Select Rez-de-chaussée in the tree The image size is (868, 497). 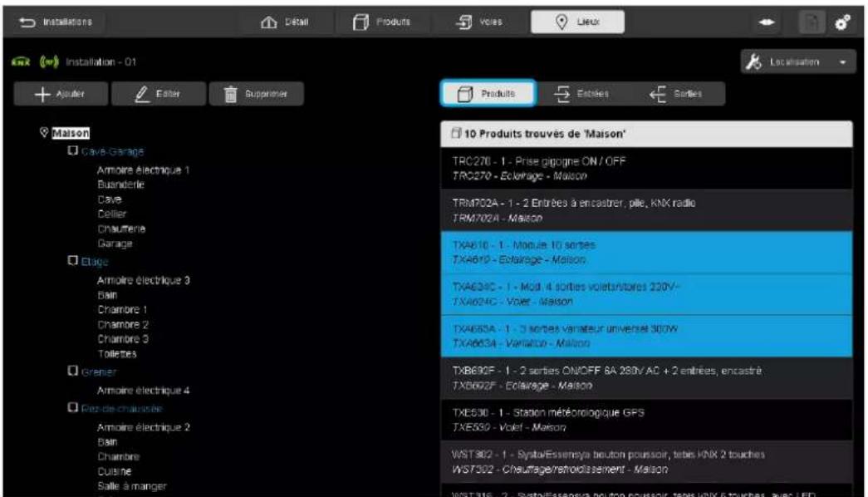pos(122,408)
